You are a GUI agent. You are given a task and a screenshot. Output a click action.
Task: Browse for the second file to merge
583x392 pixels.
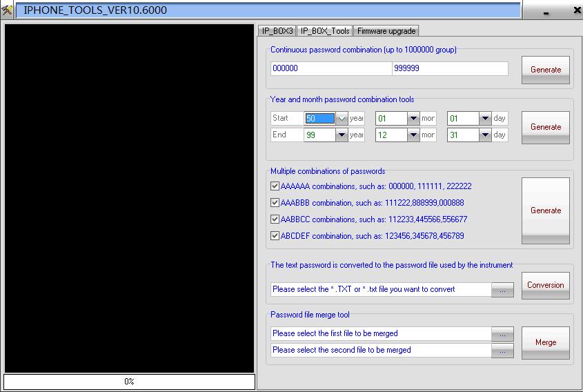click(502, 351)
